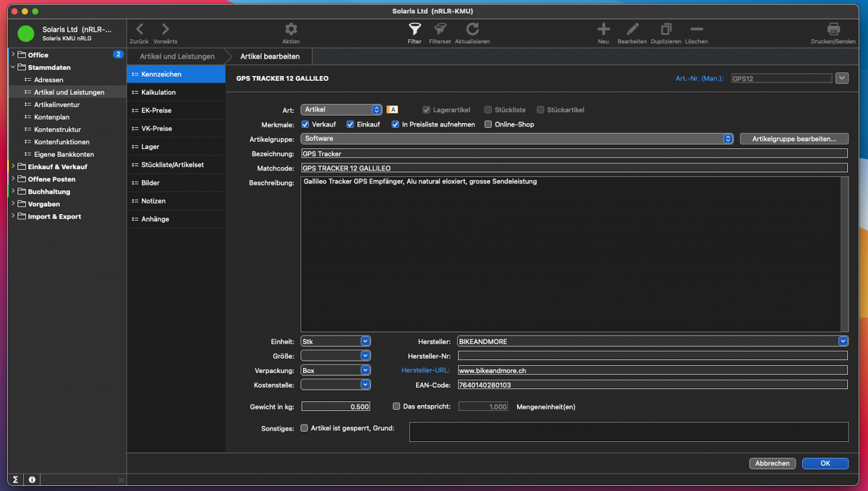This screenshot has width=868, height=491.
Task: Open the Filterset toolbar icon
Action: pos(439,30)
